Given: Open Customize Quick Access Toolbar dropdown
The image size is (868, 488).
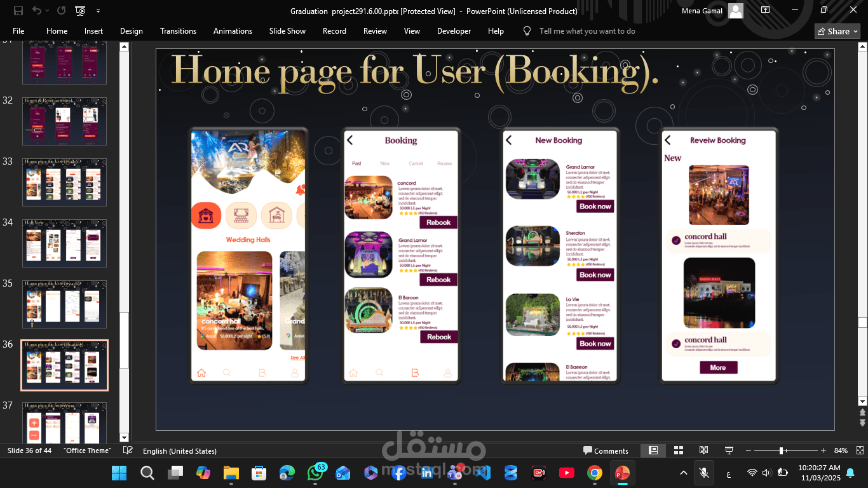Looking at the screenshot, I should pyautogui.click(x=98, y=11).
